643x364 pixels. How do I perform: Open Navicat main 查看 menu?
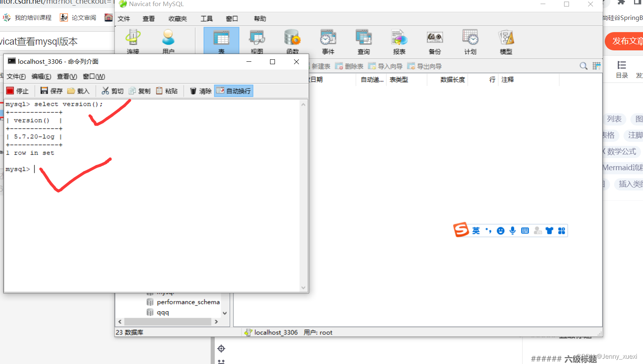[x=148, y=19]
